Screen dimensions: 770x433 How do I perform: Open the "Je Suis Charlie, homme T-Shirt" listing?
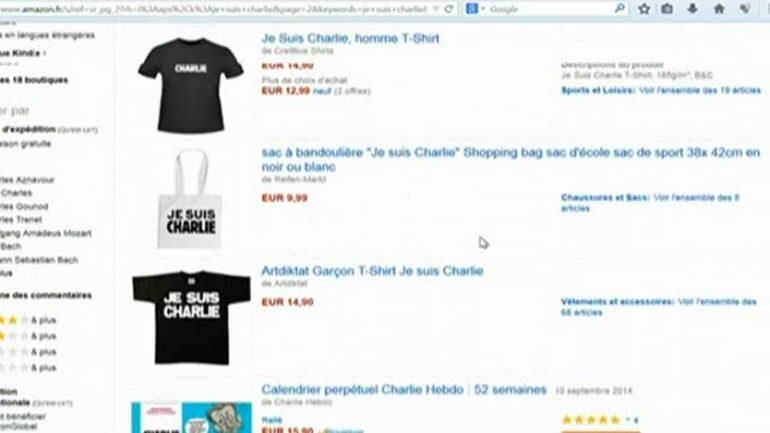tap(350, 38)
